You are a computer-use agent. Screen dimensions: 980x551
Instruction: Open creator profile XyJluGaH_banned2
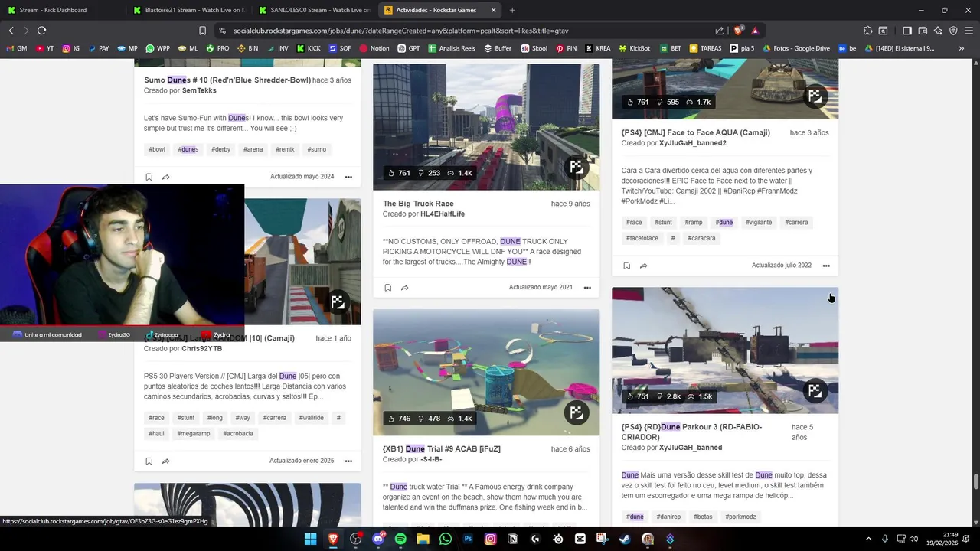tap(693, 143)
